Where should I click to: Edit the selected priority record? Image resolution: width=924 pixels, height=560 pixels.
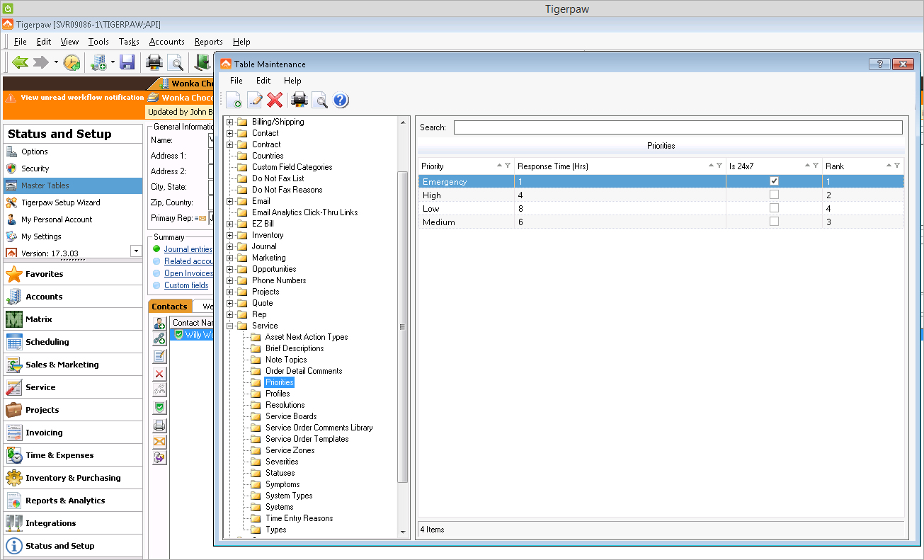(254, 100)
